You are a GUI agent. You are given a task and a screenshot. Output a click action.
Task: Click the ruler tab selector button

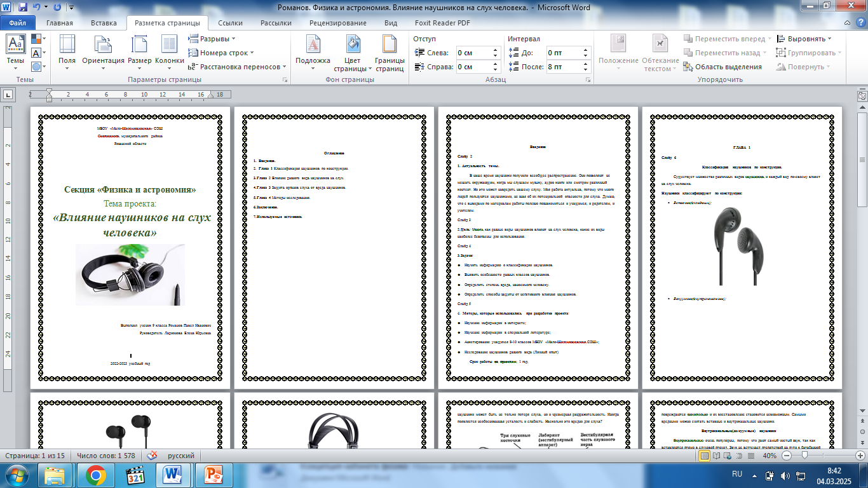[8, 95]
